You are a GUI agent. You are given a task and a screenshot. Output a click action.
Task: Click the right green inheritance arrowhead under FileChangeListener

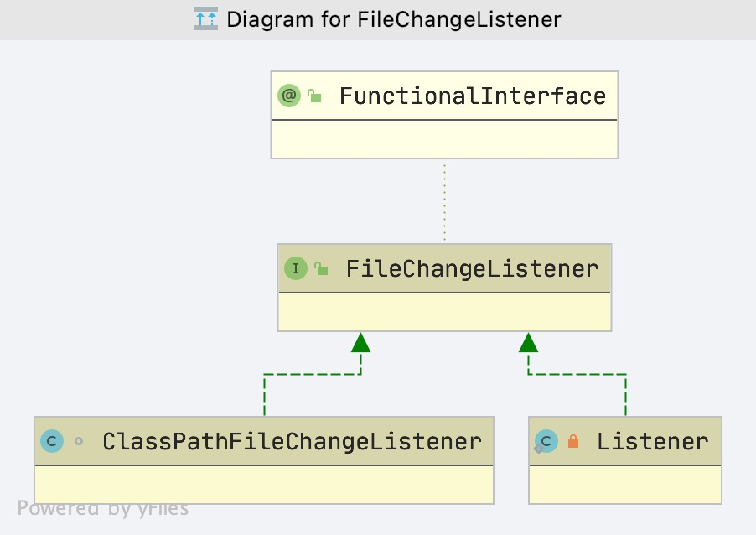tap(528, 342)
